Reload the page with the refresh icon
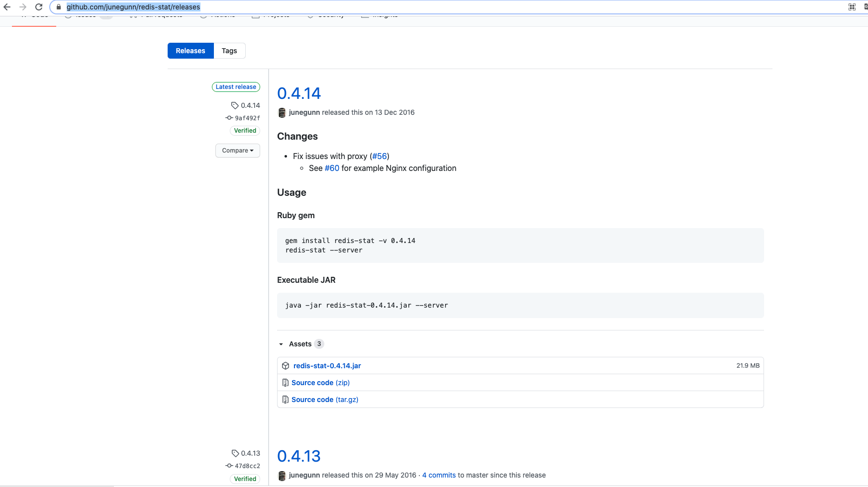 tap(39, 7)
